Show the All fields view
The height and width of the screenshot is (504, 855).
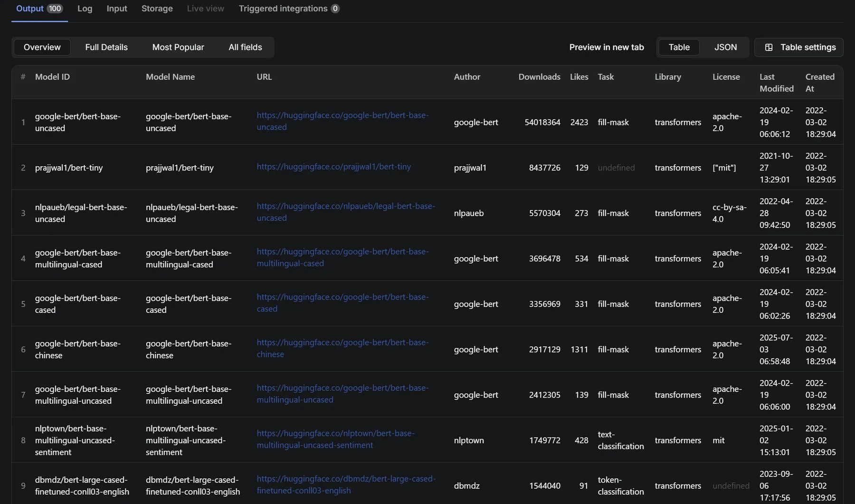click(x=245, y=47)
